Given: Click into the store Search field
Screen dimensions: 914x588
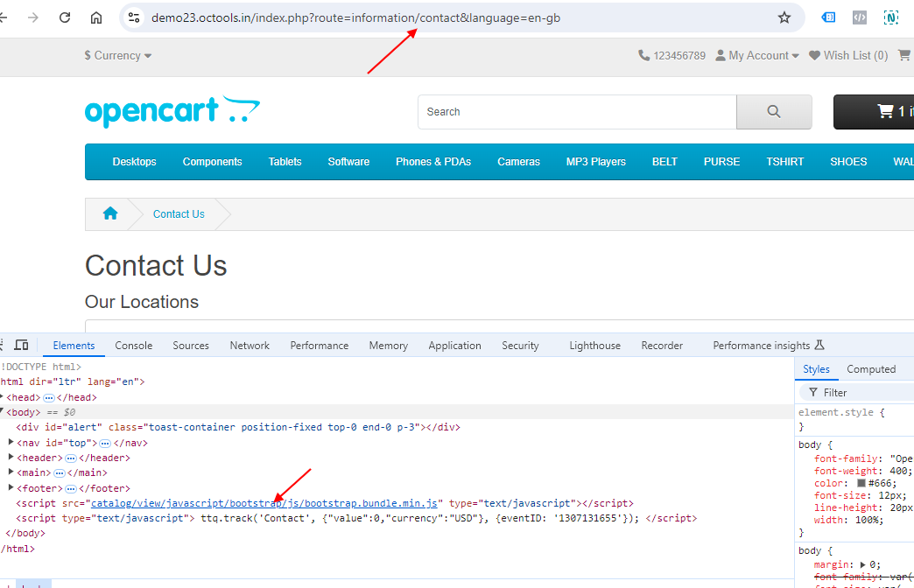Looking at the screenshot, I should (x=577, y=112).
